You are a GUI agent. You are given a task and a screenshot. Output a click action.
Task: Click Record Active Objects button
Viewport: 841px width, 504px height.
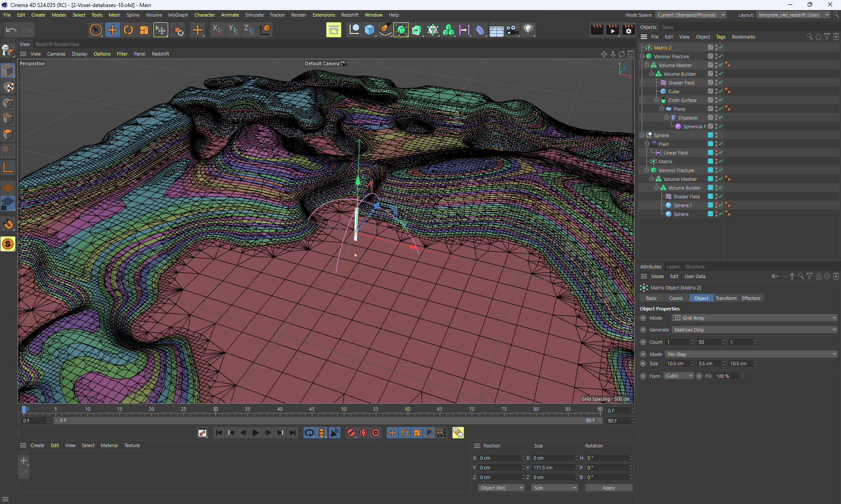tap(351, 433)
